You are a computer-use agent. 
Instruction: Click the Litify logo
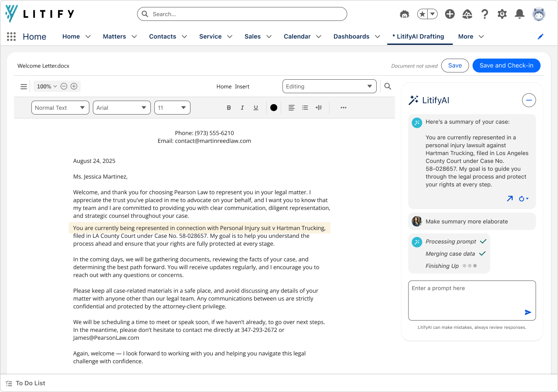coord(40,14)
